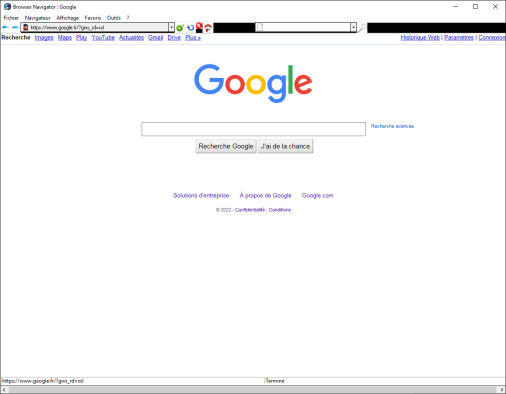
Task: Click the Recherche Google button
Action: pyautogui.click(x=226, y=146)
